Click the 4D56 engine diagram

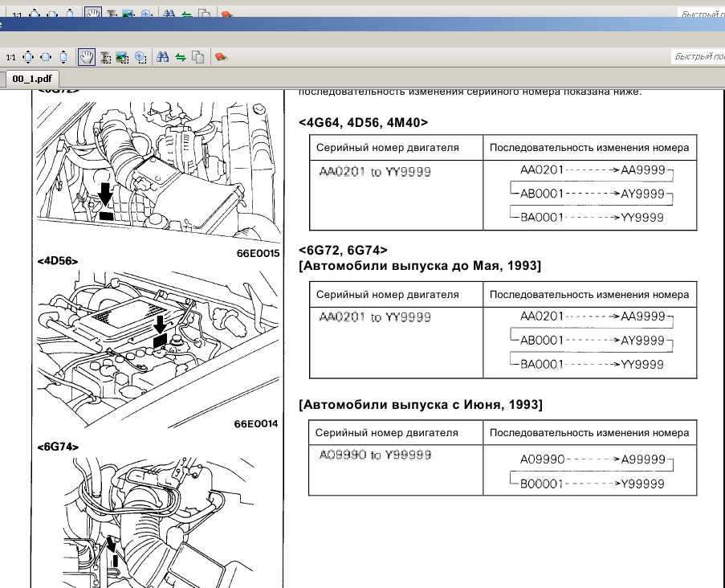157,341
